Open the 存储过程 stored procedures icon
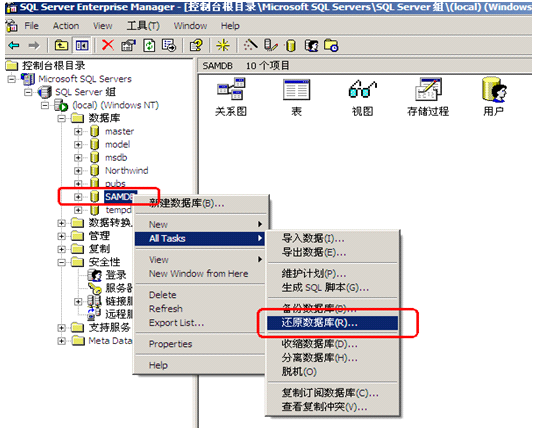Image resolution: width=557 pixels, height=433 pixels. [428, 89]
